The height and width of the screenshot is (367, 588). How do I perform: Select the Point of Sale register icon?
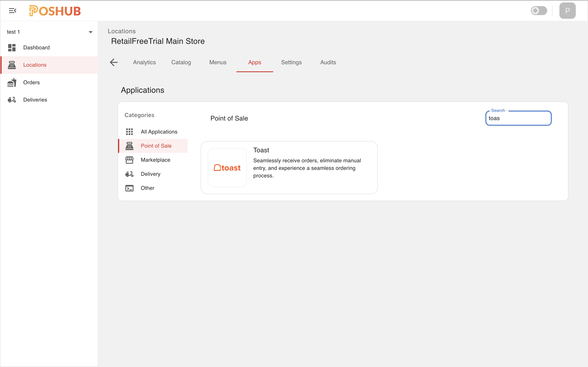pyautogui.click(x=129, y=146)
